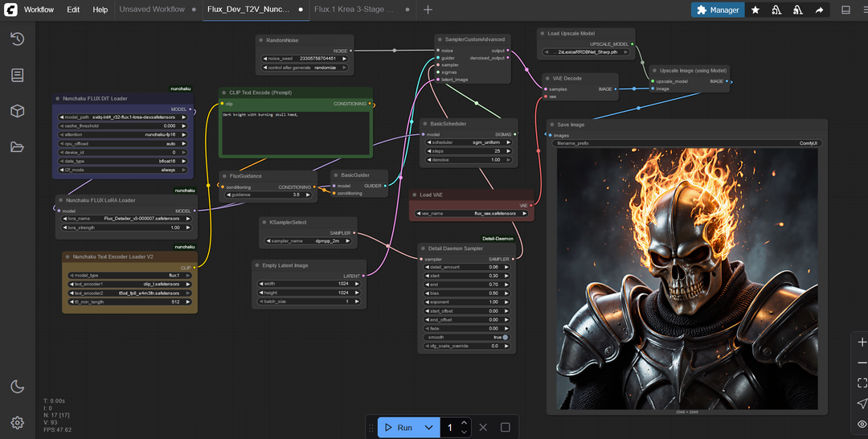The image size is (868, 439).
Task: Click the flaming skull output image preview
Action: 687,278
